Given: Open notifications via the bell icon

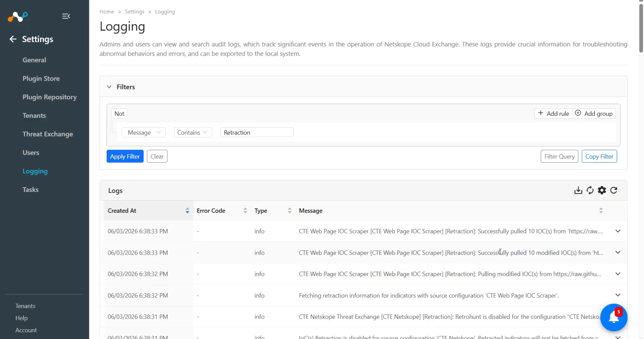Looking at the screenshot, I should [x=614, y=317].
